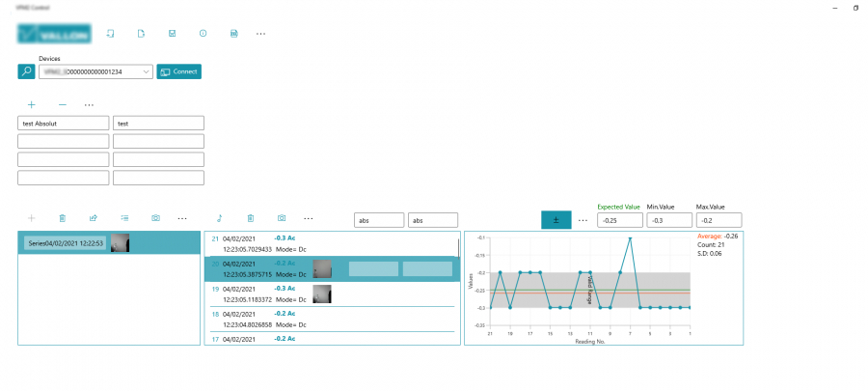Click the minus remove button above fields
This screenshot has width=868, height=391.
point(62,104)
